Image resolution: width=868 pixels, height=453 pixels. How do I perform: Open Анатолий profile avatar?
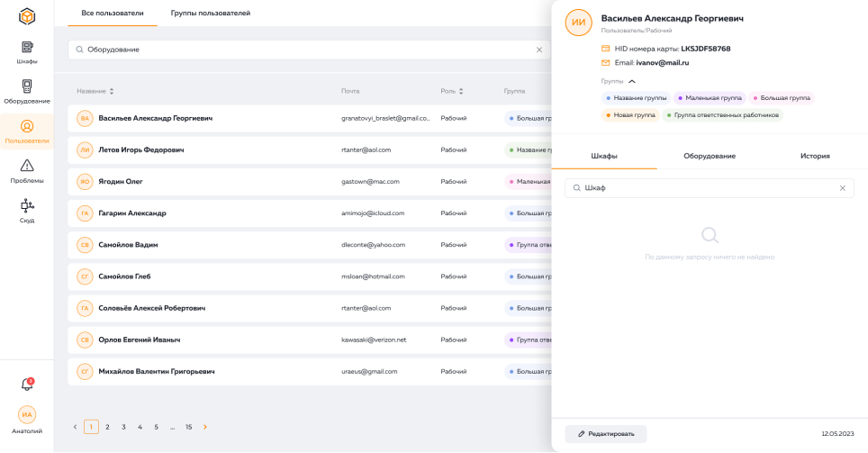tap(27, 414)
